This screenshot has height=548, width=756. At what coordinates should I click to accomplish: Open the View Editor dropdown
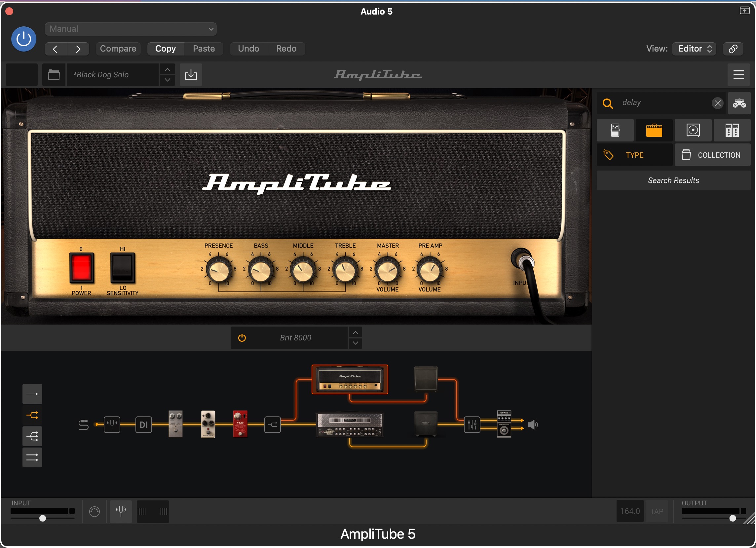[x=694, y=49]
